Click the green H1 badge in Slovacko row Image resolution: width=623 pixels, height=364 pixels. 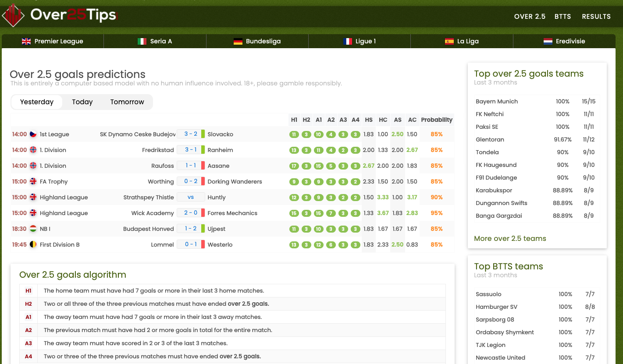tap(294, 134)
